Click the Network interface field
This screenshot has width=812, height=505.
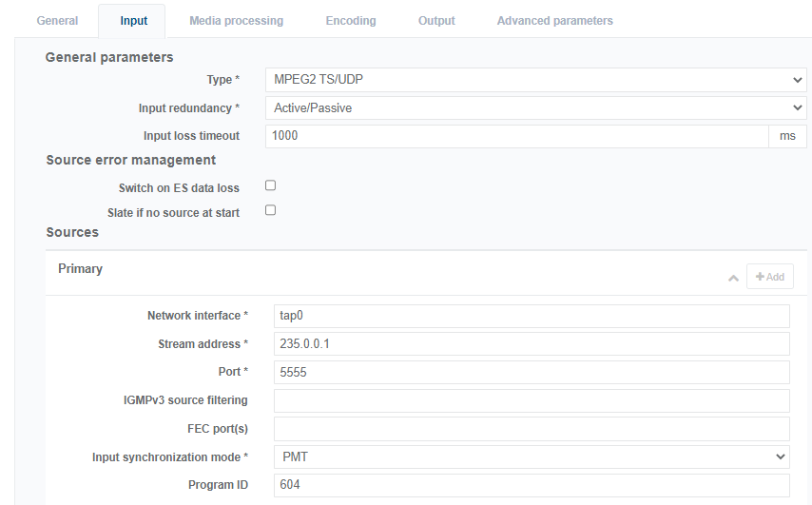pos(532,316)
